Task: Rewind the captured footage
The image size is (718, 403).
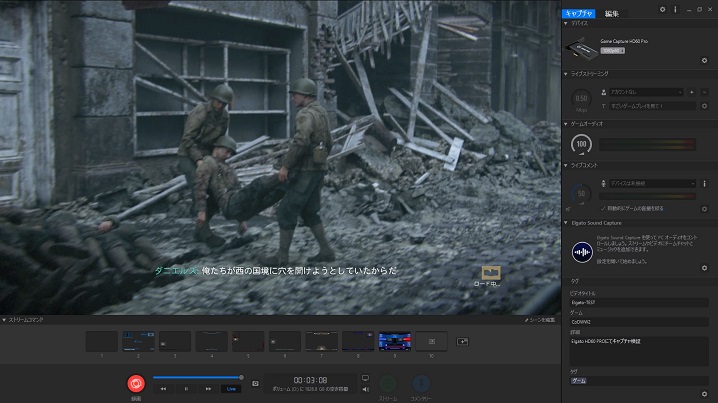Action: (x=163, y=389)
